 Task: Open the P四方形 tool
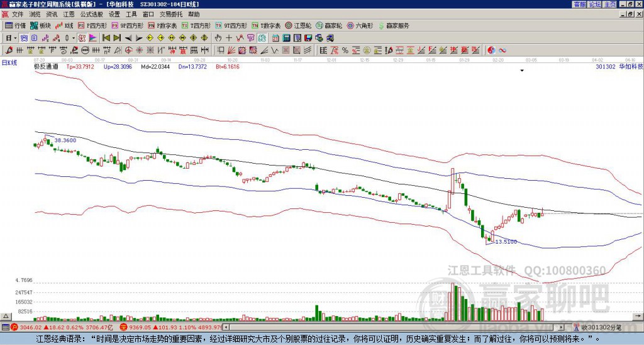[92, 25]
